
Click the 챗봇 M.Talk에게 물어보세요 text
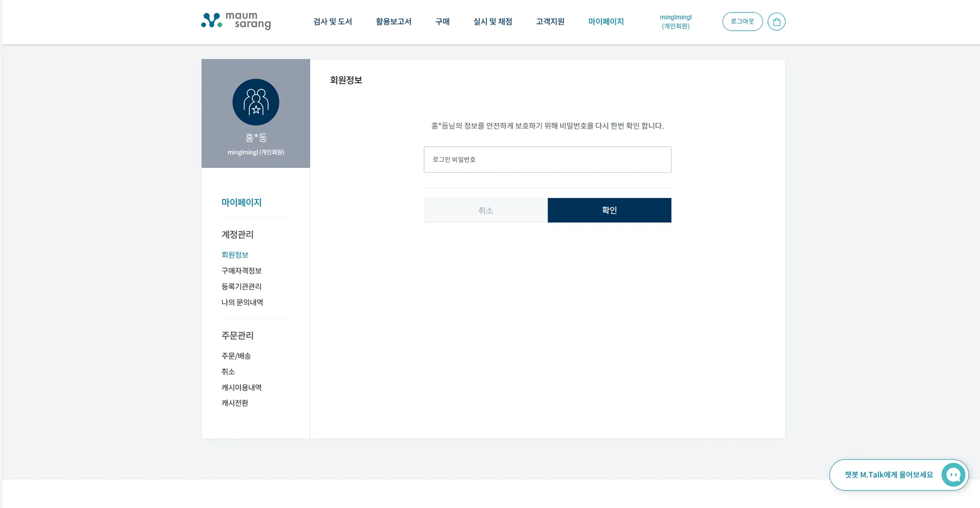pyautogui.click(x=889, y=475)
